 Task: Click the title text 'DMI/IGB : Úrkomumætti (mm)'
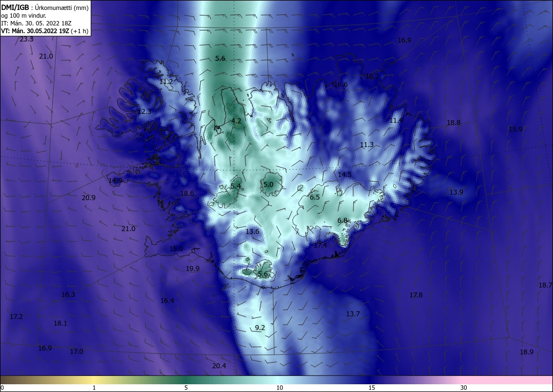[x=45, y=7]
